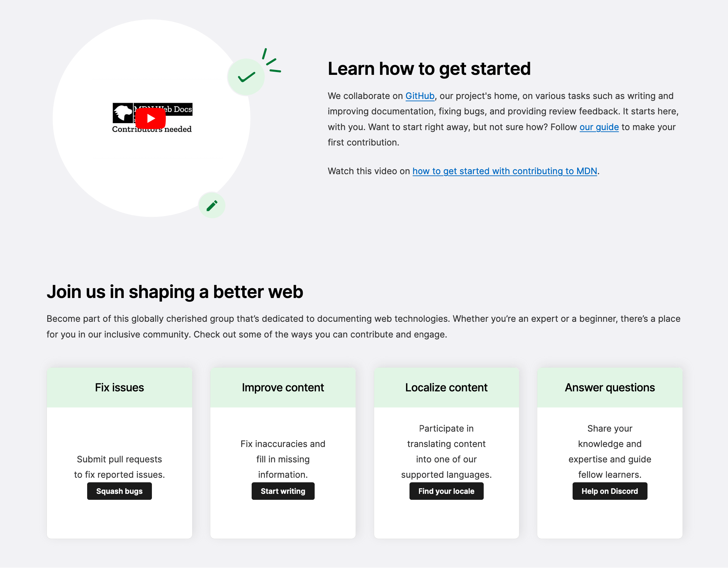Click the 'Help on Discord' button
The width and height of the screenshot is (728, 568).
[x=609, y=491]
